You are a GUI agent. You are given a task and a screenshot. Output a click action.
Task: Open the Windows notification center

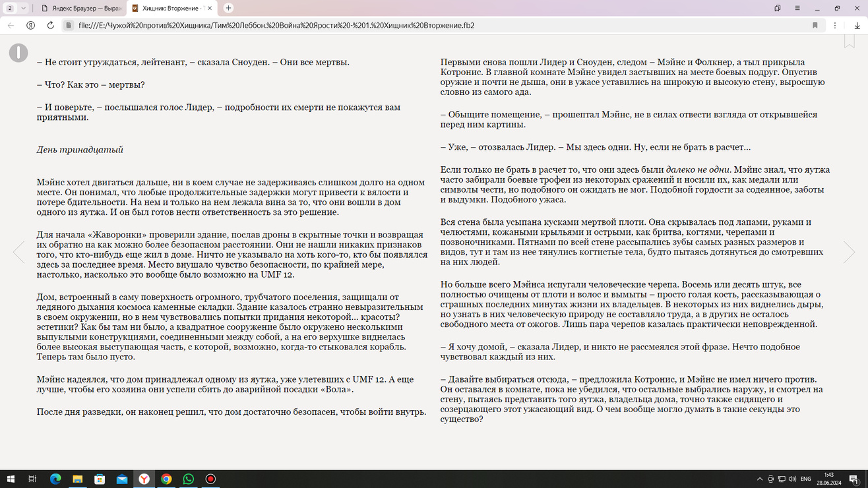[x=854, y=479]
